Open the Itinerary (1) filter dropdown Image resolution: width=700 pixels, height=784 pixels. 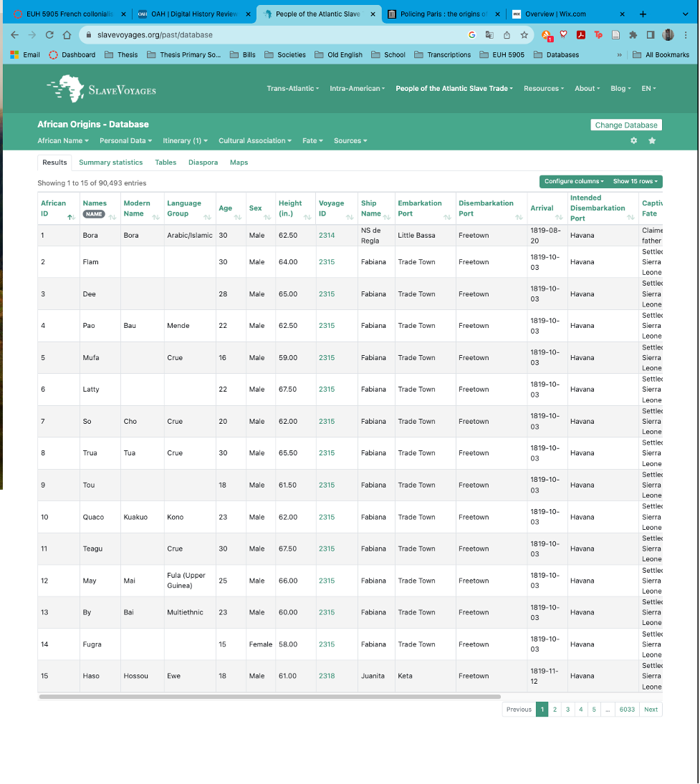185,141
